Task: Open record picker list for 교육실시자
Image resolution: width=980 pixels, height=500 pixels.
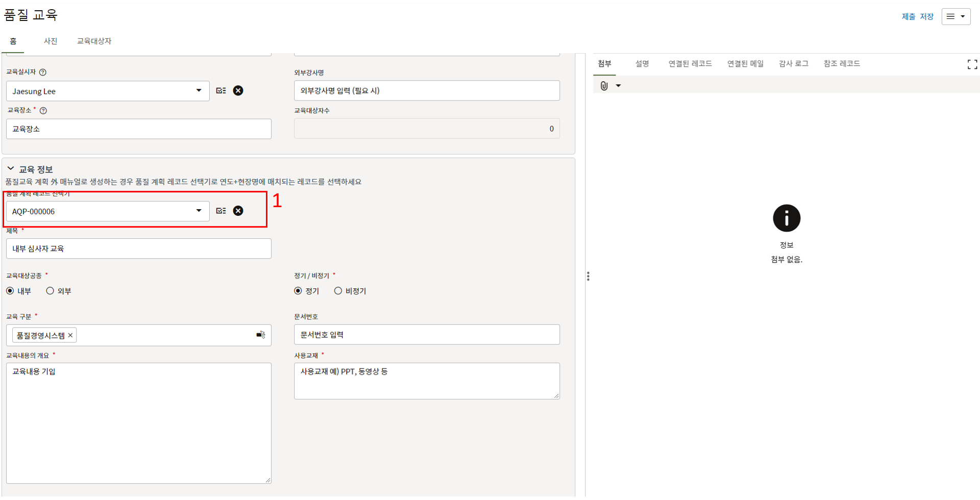Action: point(221,91)
